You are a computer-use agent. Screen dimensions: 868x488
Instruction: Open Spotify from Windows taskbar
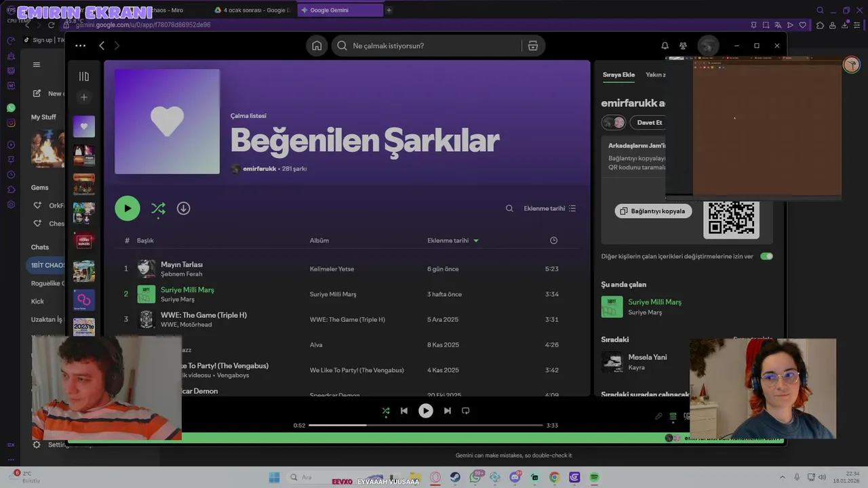[595, 477]
